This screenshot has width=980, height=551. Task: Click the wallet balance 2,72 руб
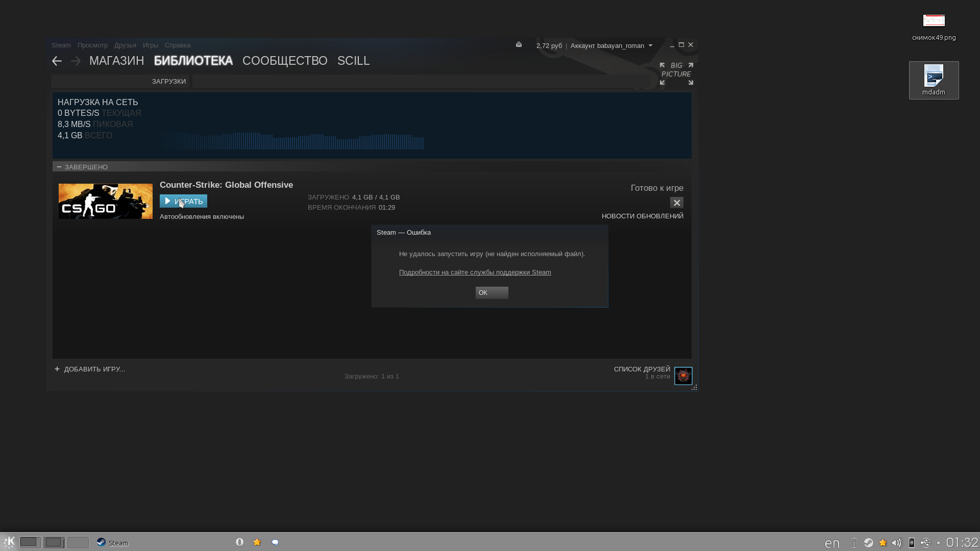[549, 46]
